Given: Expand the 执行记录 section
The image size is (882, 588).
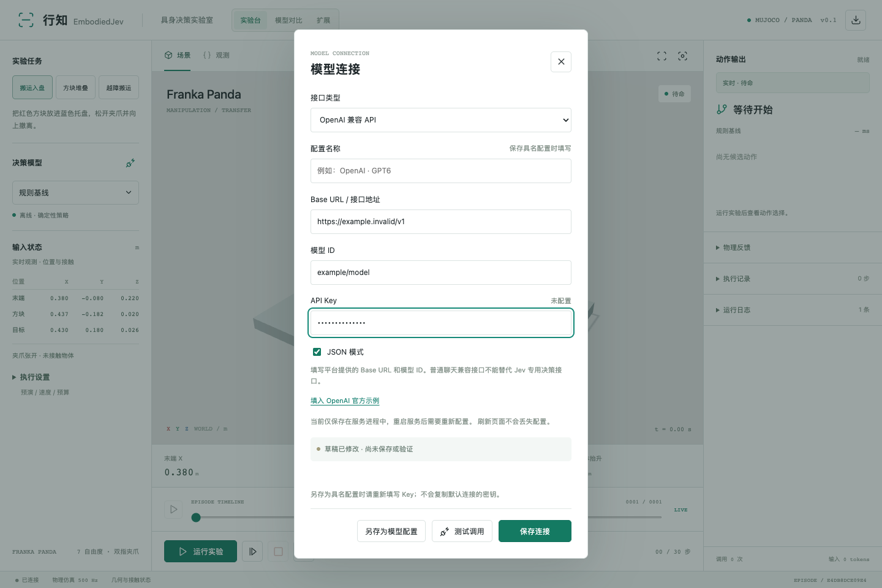Looking at the screenshot, I should coord(793,279).
